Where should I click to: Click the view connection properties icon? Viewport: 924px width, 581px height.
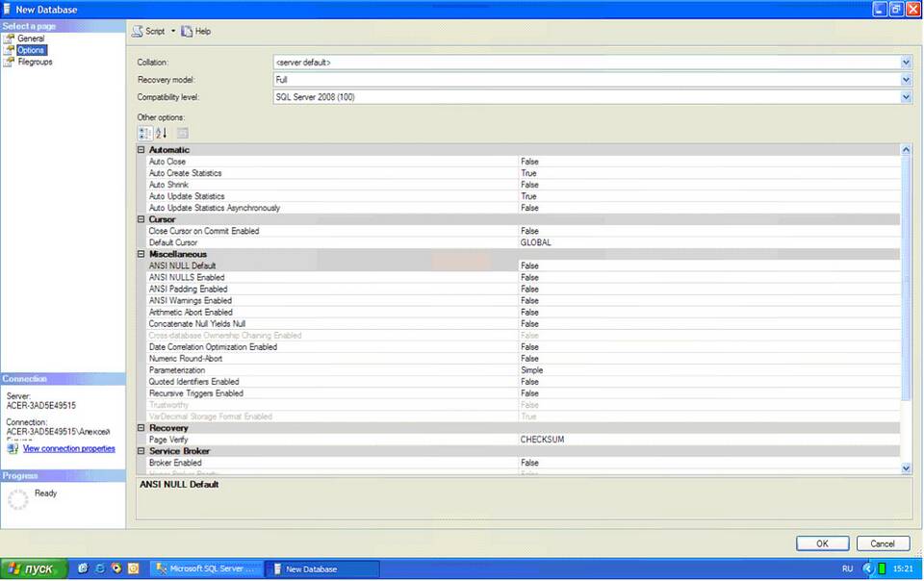(13, 448)
